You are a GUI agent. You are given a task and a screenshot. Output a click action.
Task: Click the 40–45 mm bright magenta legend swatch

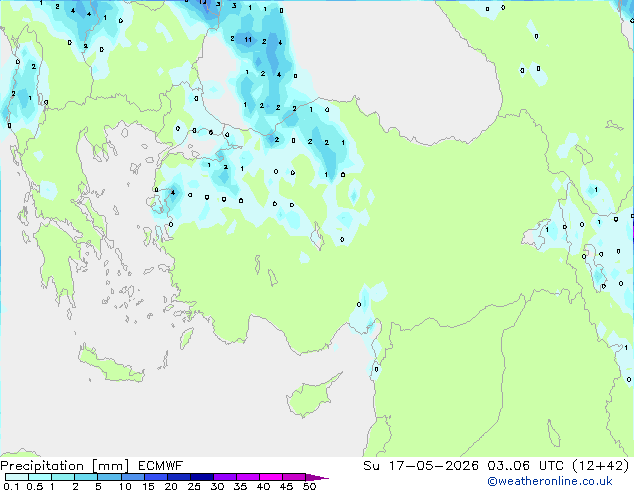pyautogui.click(x=271, y=477)
